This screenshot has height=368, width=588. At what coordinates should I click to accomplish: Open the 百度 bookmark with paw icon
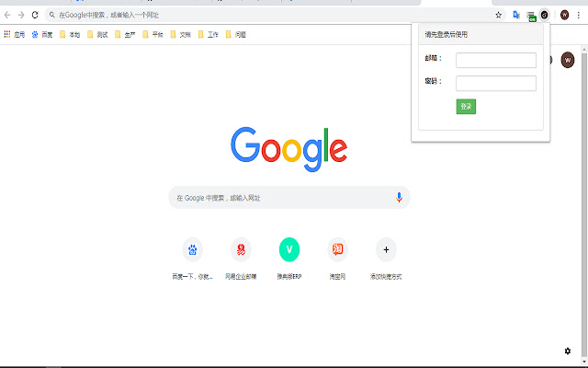point(42,35)
